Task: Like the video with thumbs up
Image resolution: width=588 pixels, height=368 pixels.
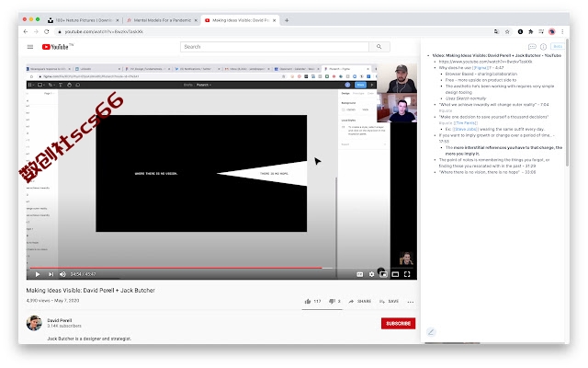Action: coord(312,301)
